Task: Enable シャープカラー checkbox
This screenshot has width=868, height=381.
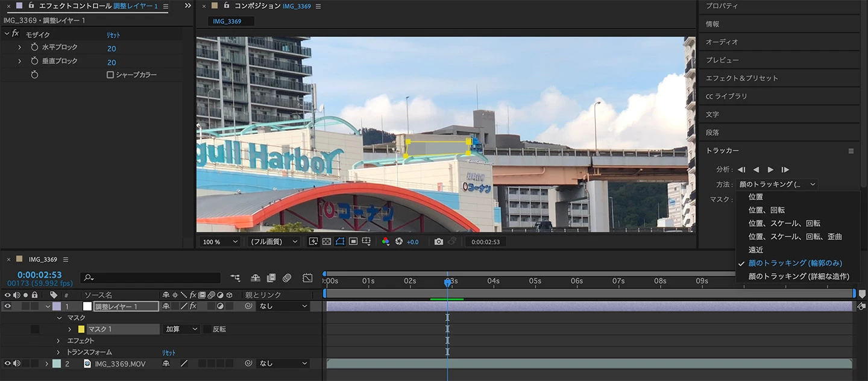Action: 110,75
